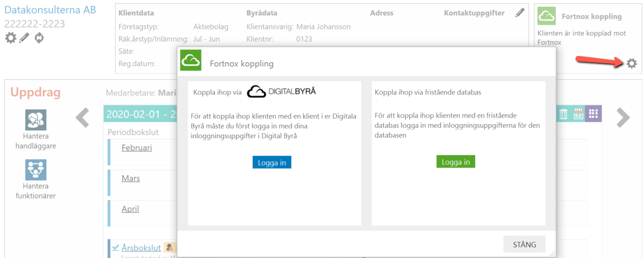Viewport: 644px width, 258px height.
Task: Click green Fortnox cloud icon in side panel
Action: click(546, 16)
